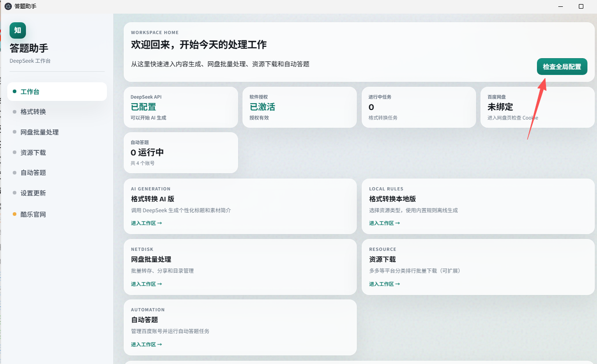Image resolution: width=597 pixels, height=364 pixels.
Task: Click the 资源下载 title in RESOURCE card
Action: coord(382,259)
